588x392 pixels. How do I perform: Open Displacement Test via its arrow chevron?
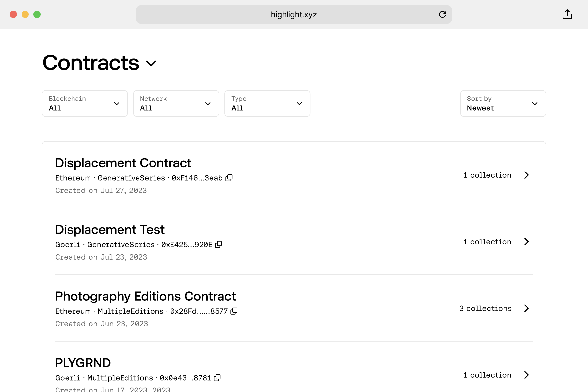[526, 242]
